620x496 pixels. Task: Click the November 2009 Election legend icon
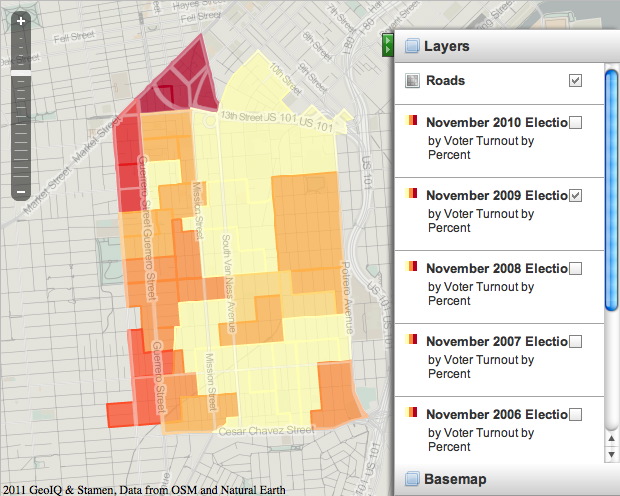pos(411,195)
